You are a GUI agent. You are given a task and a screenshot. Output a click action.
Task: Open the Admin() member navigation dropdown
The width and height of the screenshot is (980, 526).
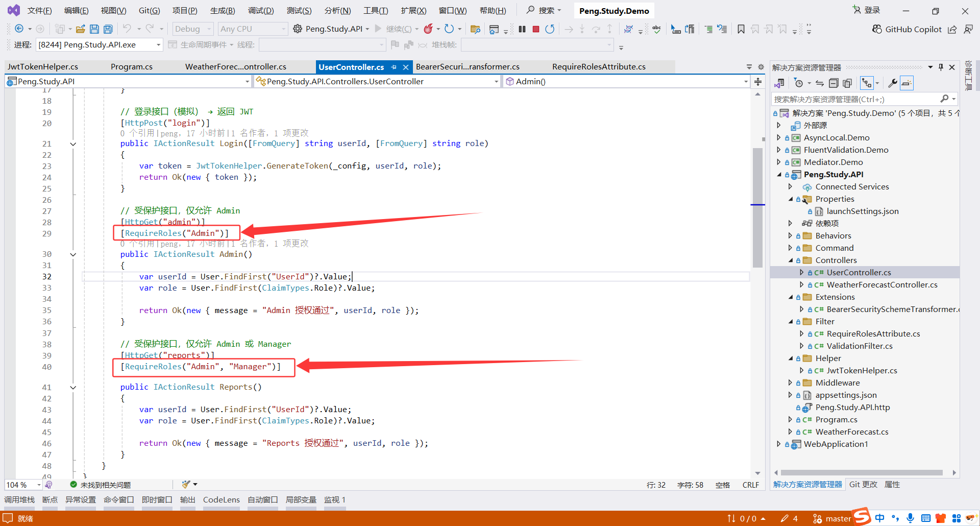coord(626,82)
